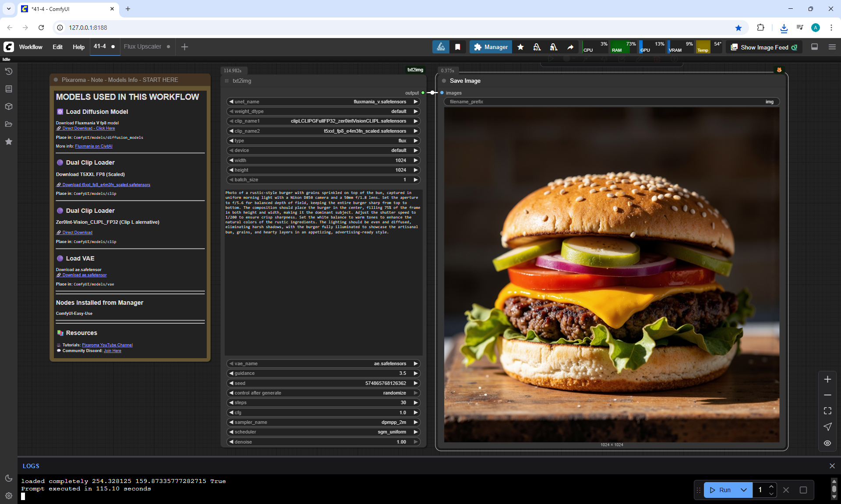
Task: Open settings gear icon in sidebar
Action: [x=9, y=496]
